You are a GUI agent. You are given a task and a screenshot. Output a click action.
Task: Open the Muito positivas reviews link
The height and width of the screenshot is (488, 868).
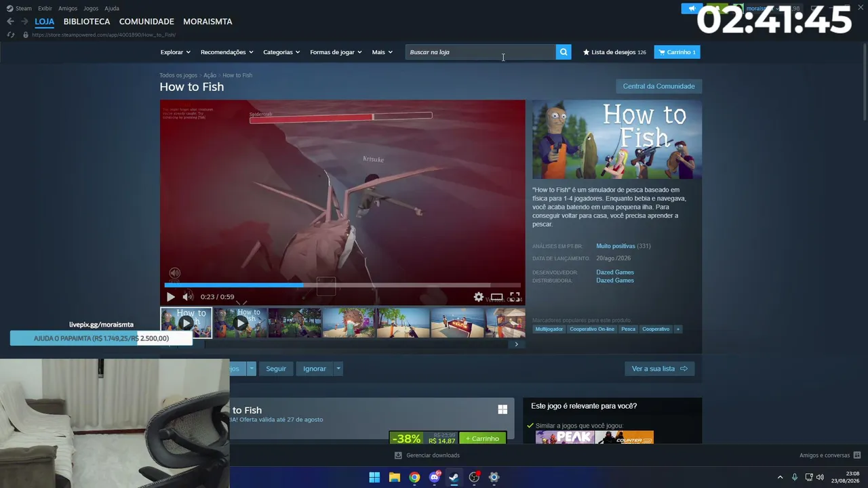coord(616,246)
